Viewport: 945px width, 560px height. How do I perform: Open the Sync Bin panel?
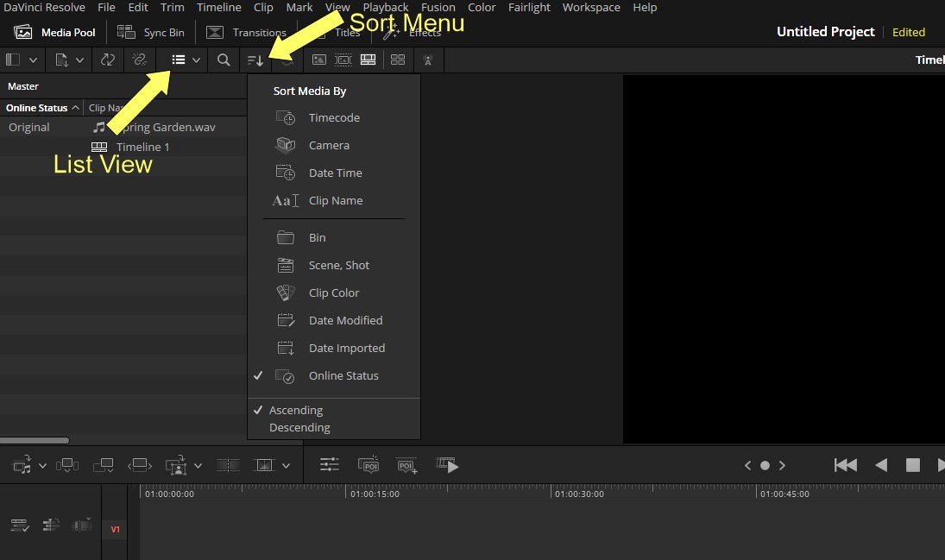click(151, 33)
